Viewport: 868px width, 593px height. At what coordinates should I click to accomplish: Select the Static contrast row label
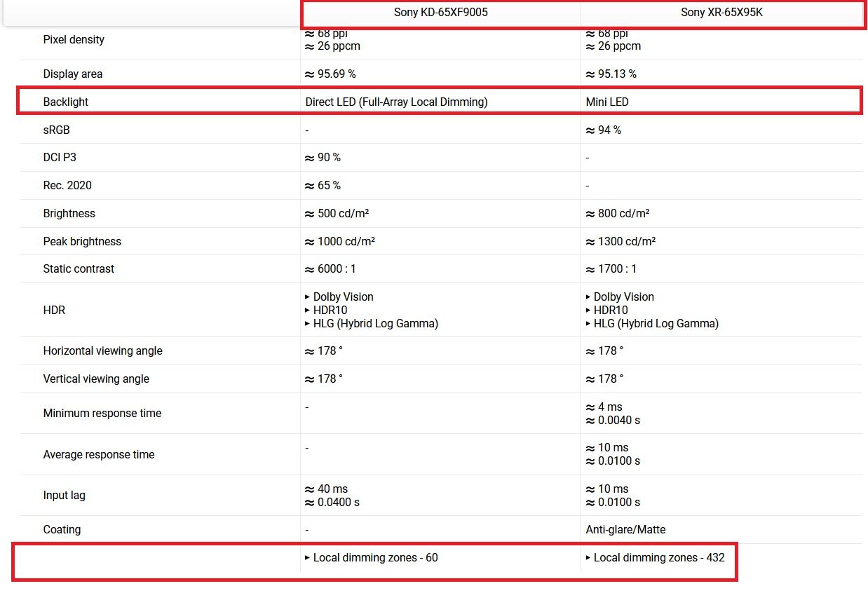(79, 268)
